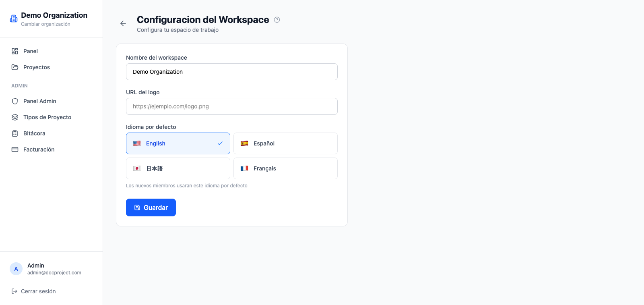Open Proyectos in the sidebar
This screenshot has width=644, height=305.
pyautogui.click(x=52, y=67)
